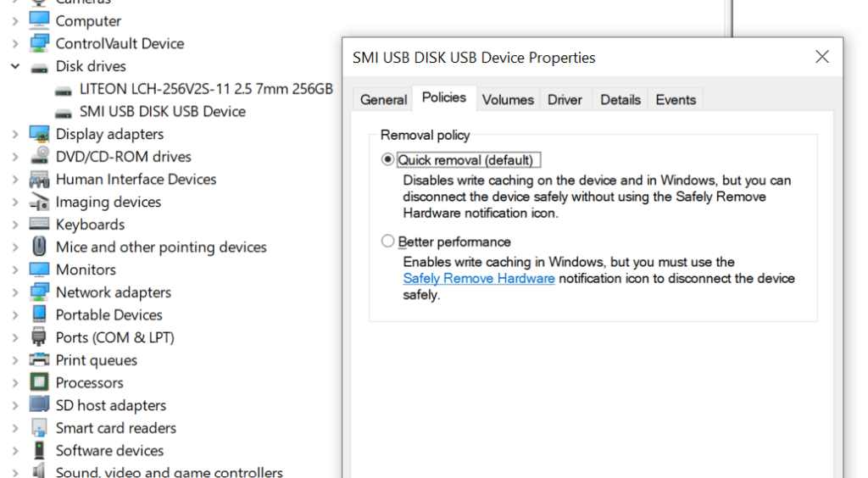Click the LITEON drive icon
The width and height of the screenshot is (868, 478).
click(63, 91)
